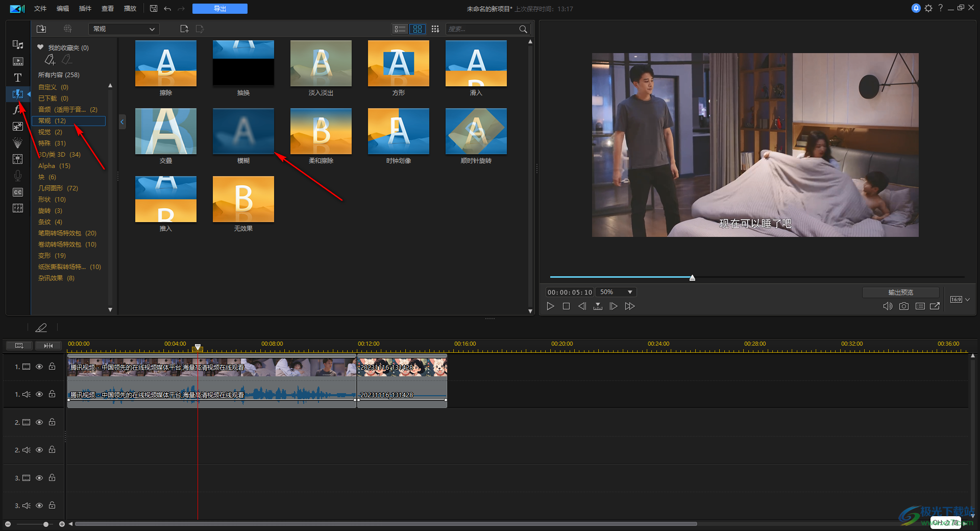Viewport: 980px width, 531px height.
Task: Select 所有内容 (258) item
Action: click(59, 75)
